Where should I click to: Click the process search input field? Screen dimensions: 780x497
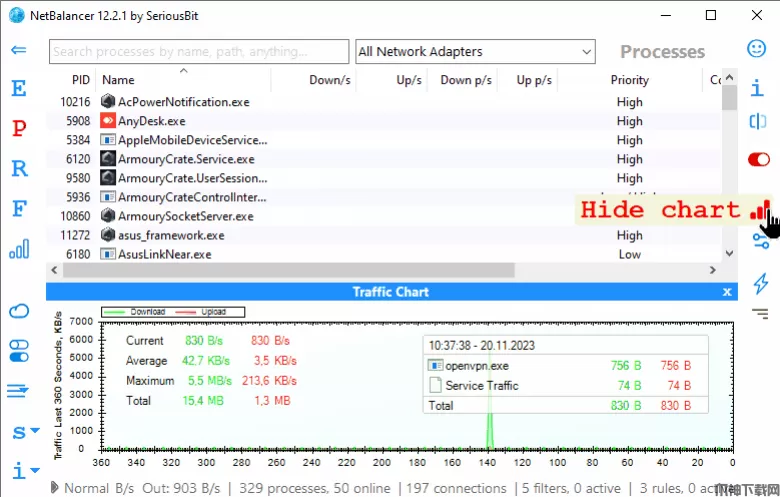tap(198, 52)
